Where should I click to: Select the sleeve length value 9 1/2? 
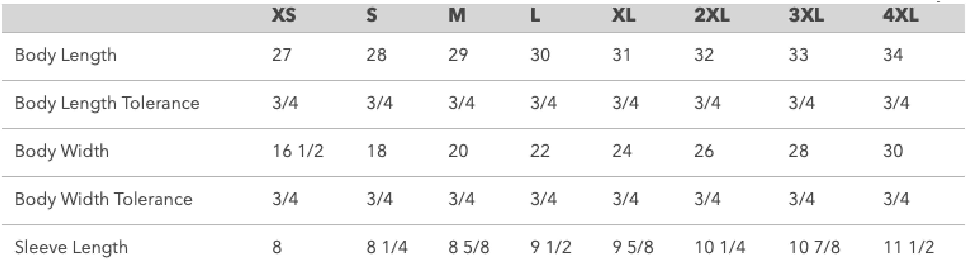(551, 247)
